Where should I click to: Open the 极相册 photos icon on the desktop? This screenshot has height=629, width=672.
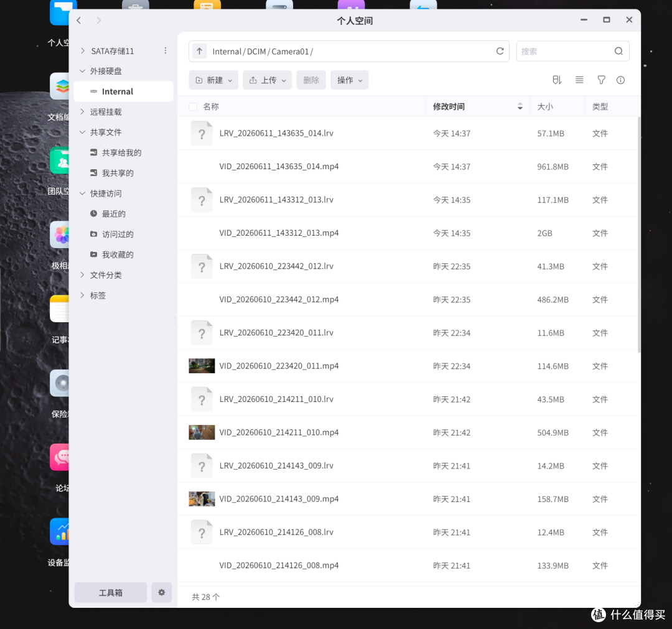[x=60, y=235]
